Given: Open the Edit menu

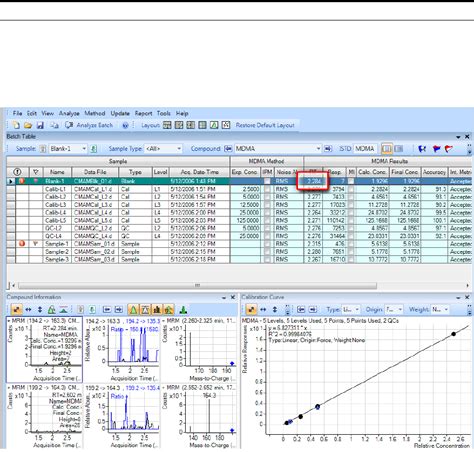Looking at the screenshot, I should (x=32, y=113).
